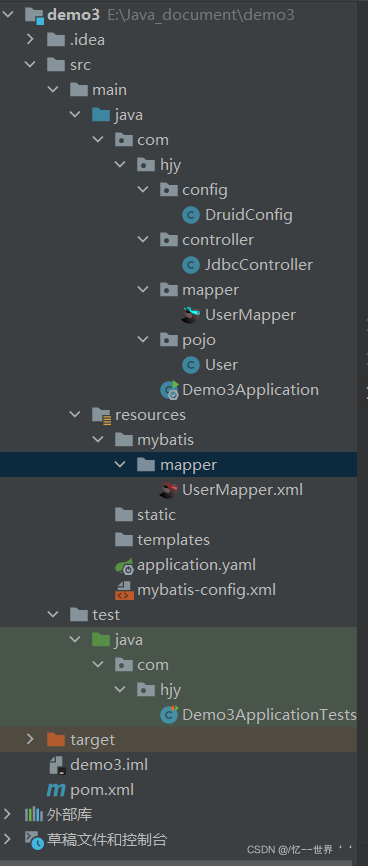
Task: Click the demo3.iml file icon
Action: coord(57,765)
